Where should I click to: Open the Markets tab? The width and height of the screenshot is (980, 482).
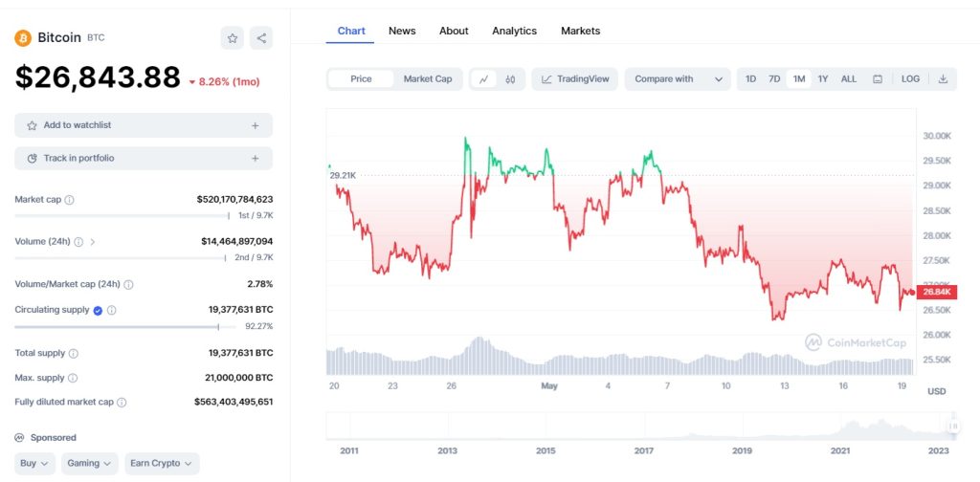point(581,31)
